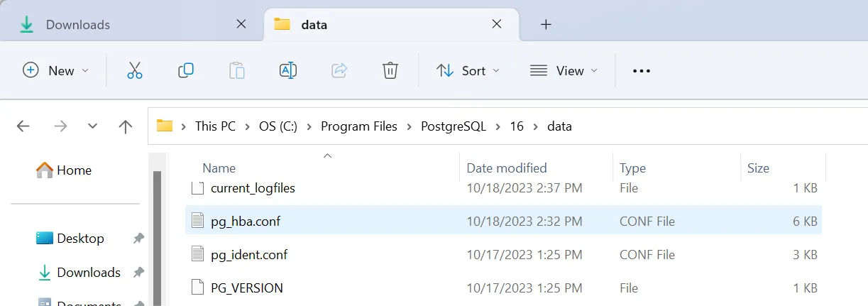Screen dimensions: 868x306
Task: Click the Share icon in toolbar
Action: [339, 70]
